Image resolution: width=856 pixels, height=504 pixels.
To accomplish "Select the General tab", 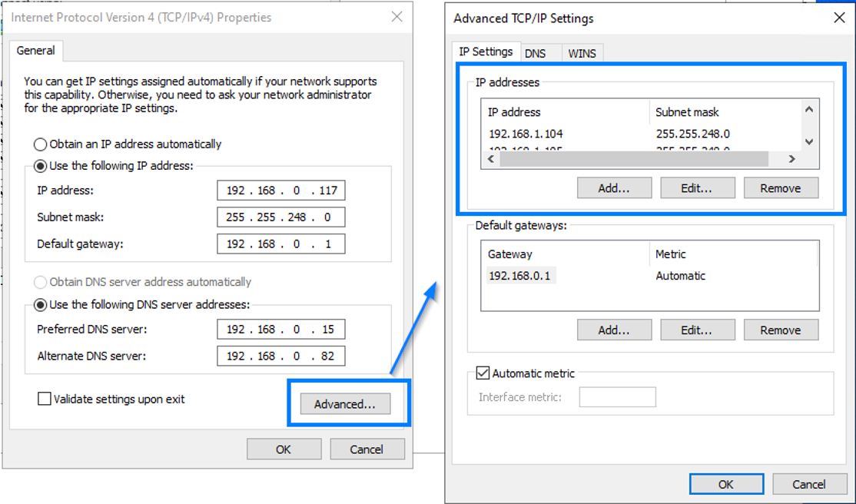I will point(36,51).
